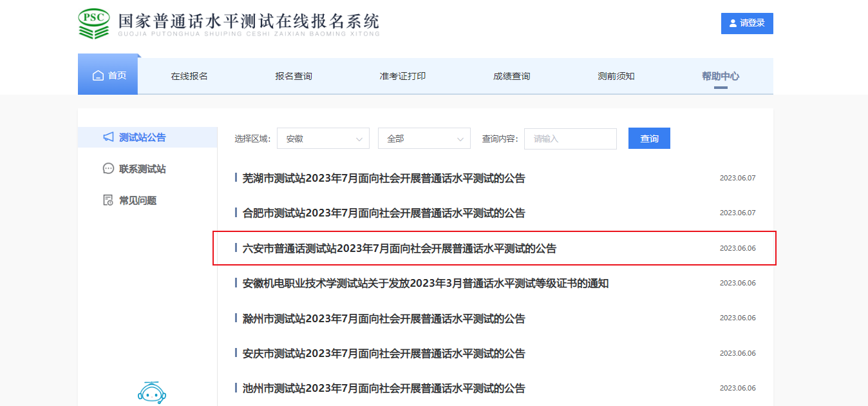Click the chat bubble icon beside 联系测试站
This screenshot has height=406, width=868.
108,169
